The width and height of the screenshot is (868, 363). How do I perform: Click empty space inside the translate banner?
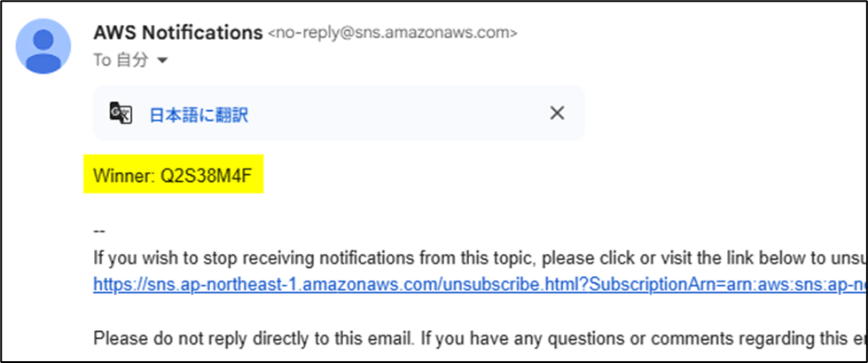coord(399,113)
